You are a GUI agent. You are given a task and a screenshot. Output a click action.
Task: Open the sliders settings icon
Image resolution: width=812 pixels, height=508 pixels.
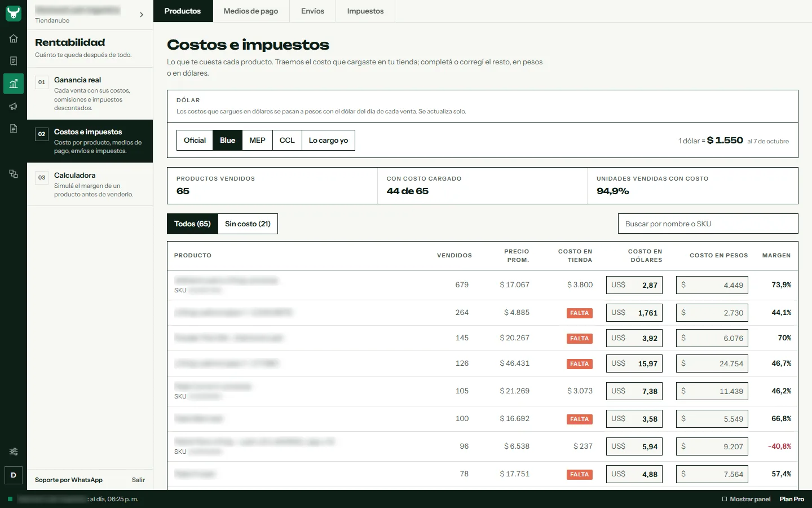point(14,452)
